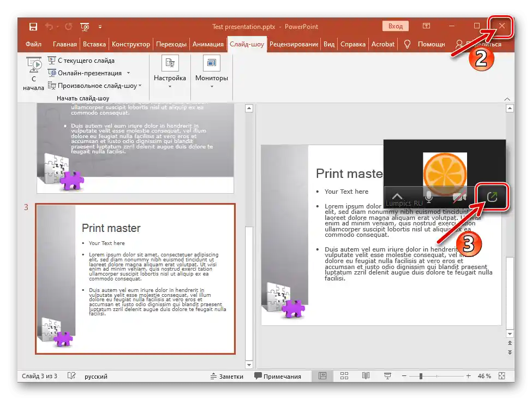Switch to the Вставка tab

click(94, 44)
